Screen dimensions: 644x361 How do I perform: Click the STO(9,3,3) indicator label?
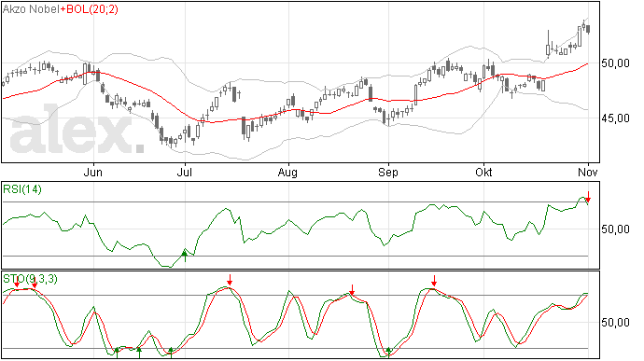point(30,279)
